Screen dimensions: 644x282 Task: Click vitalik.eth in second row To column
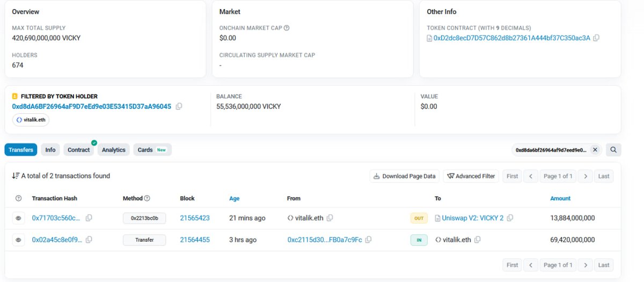point(457,240)
